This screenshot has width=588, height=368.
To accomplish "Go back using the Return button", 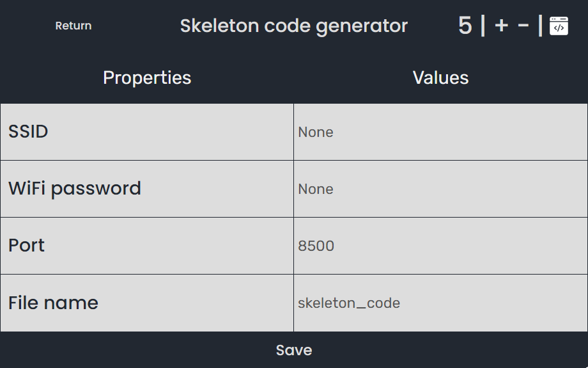I will click(x=73, y=26).
